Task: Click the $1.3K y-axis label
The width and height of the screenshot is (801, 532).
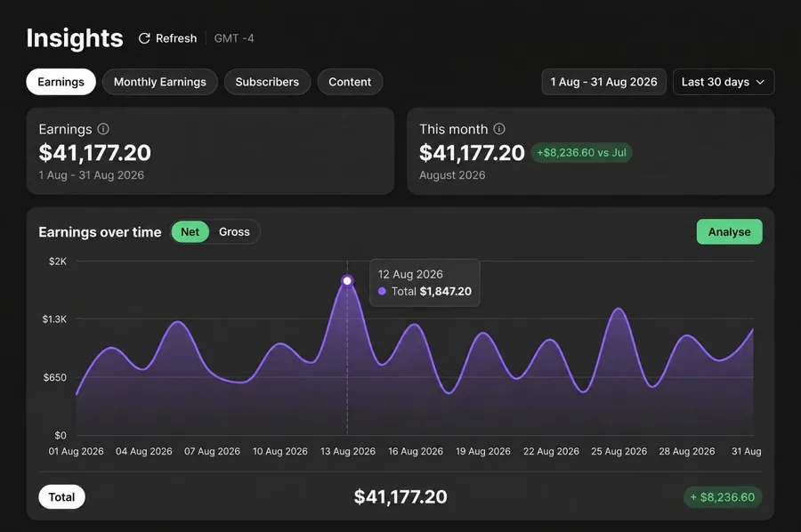Action: point(54,319)
